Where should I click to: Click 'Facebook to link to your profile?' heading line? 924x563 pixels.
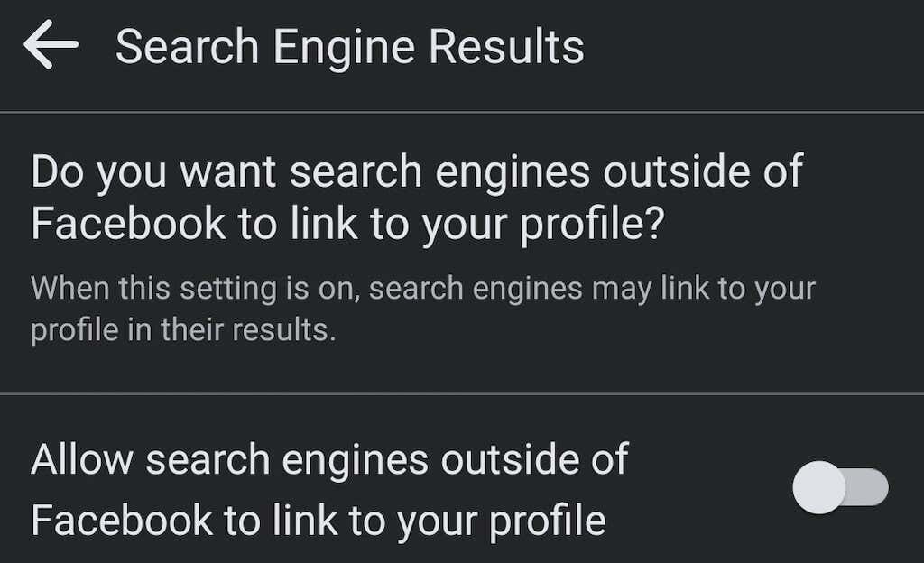346,224
